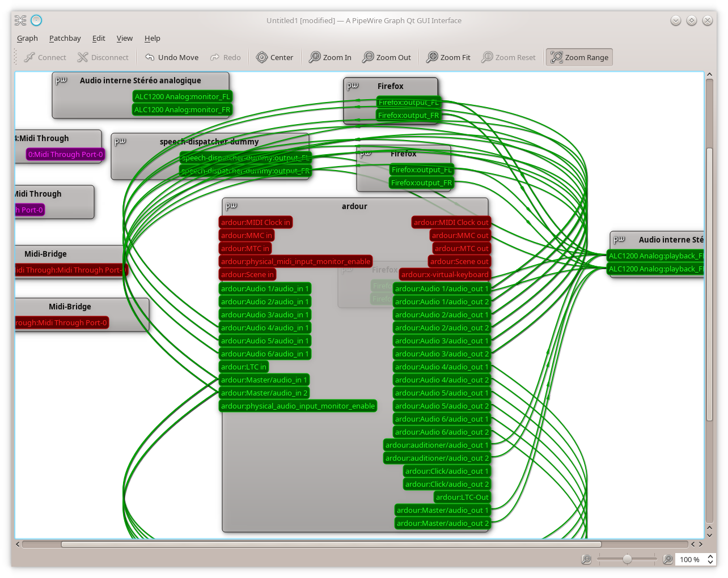Fit graph to view with Zoom Fit
Image resolution: width=728 pixels, height=578 pixels.
[448, 57]
